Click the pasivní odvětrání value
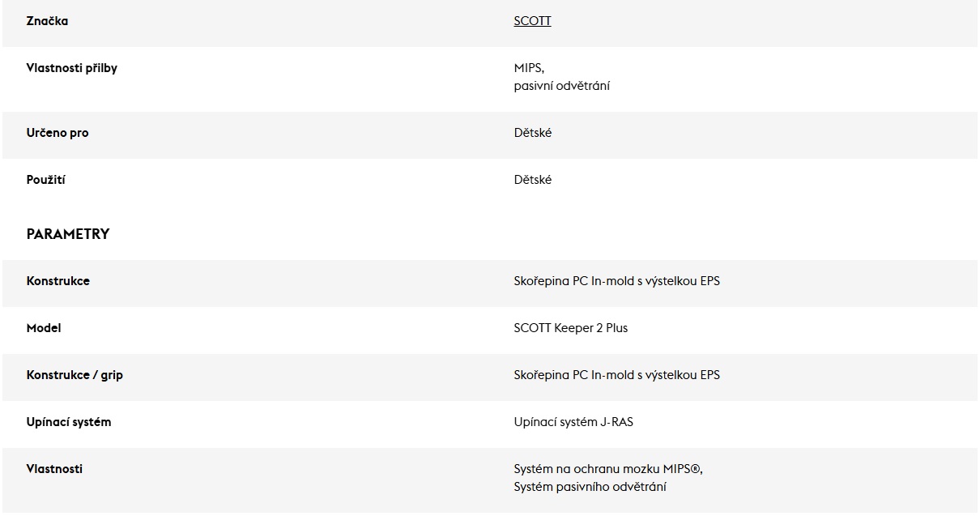Image resolution: width=980 pixels, height=516 pixels. 561,86
